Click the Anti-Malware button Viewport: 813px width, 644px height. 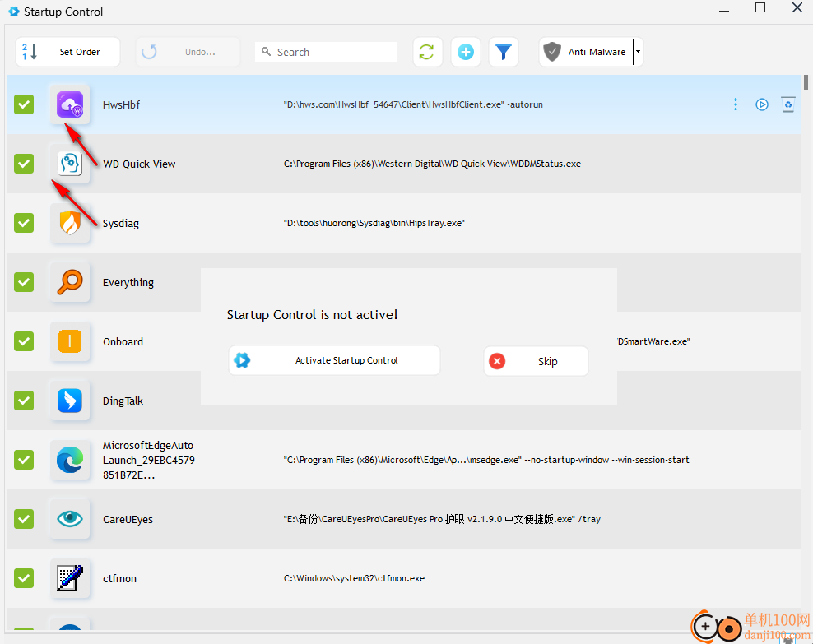(586, 52)
